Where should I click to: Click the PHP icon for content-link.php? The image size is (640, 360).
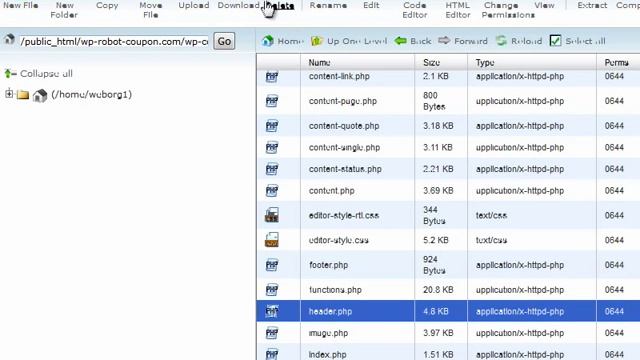(x=272, y=76)
